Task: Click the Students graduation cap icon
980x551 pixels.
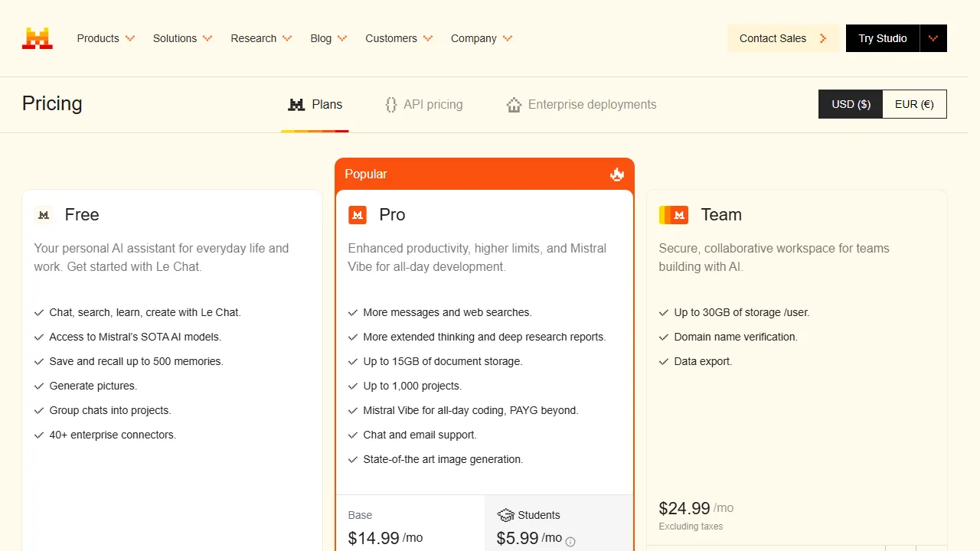Action: coord(505,515)
